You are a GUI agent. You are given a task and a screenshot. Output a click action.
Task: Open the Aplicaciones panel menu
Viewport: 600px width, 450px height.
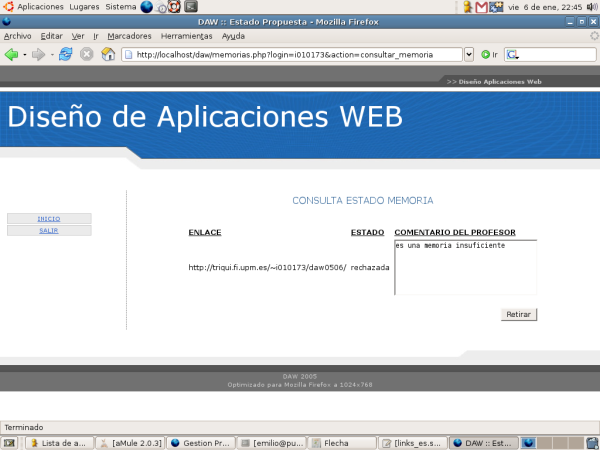[x=40, y=7]
